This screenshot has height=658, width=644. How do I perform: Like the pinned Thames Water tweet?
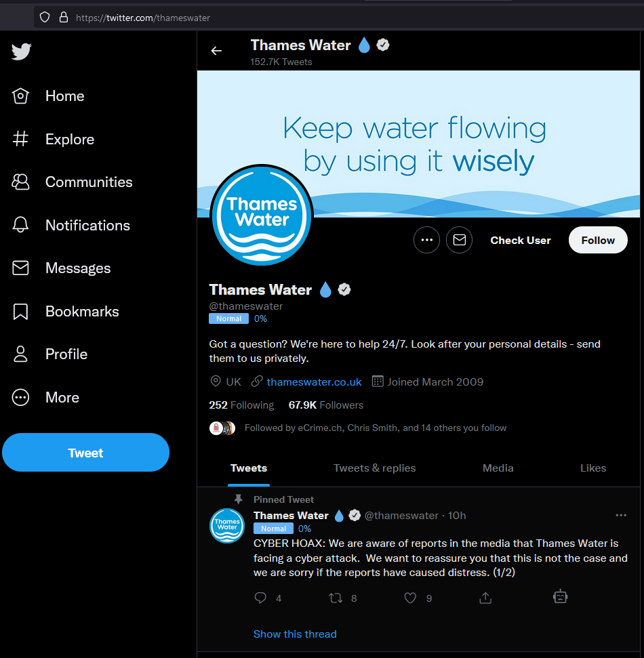[410, 598]
